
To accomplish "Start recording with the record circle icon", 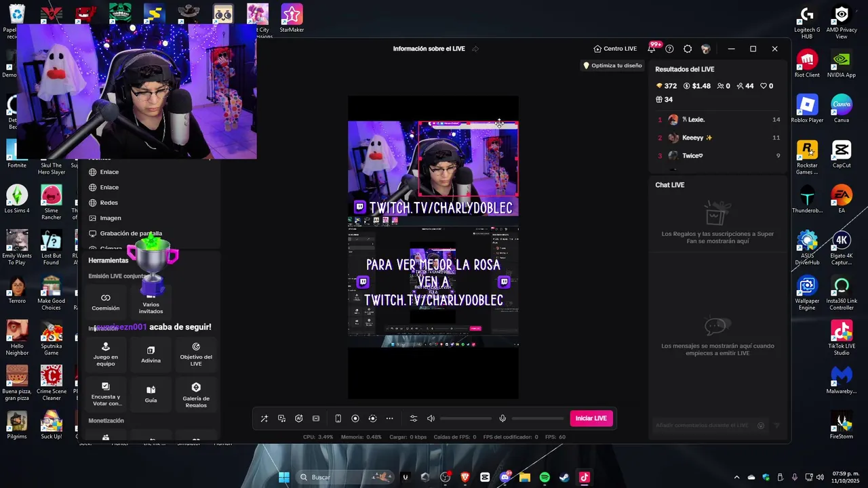I will (355, 419).
